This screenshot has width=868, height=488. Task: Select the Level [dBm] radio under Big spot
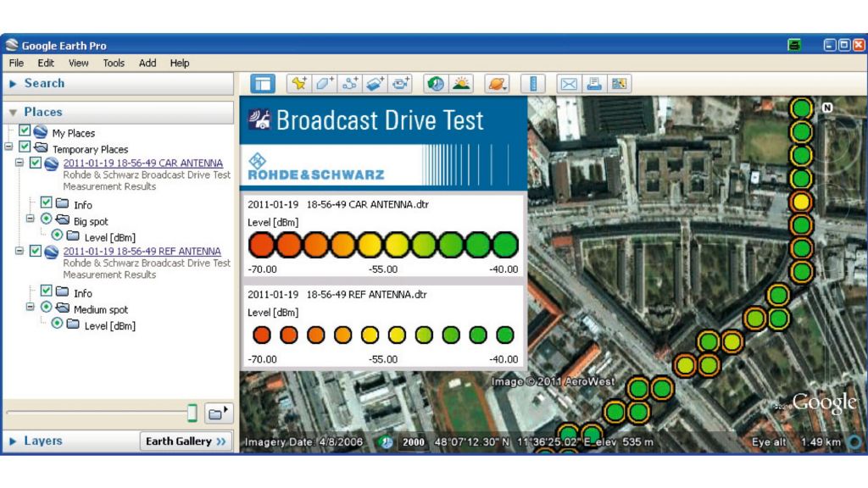point(58,234)
